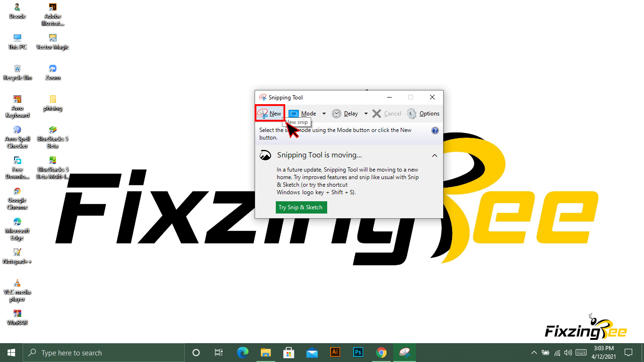Image resolution: width=644 pixels, height=362 pixels.
Task: Select the Zoom desktop shortcut
Action: click(x=53, y=72)
